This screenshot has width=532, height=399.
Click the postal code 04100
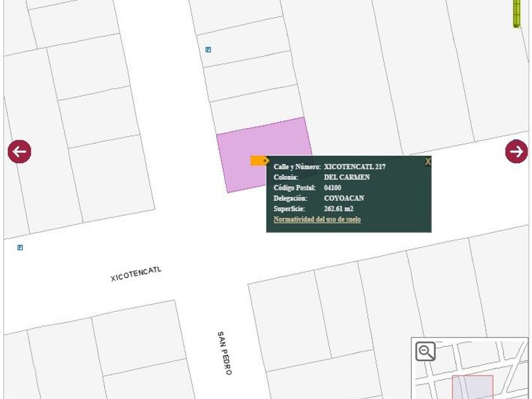pyautogui.click(x=332, y=187)
